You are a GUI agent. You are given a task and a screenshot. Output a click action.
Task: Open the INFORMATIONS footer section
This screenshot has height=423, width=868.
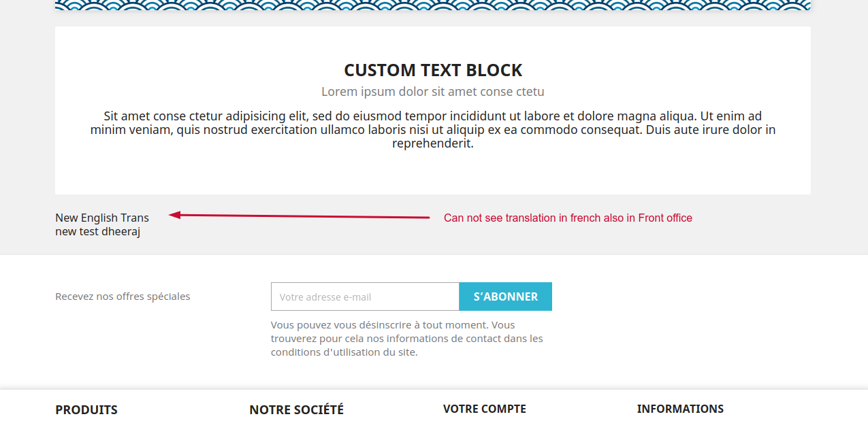click(x=680, y=409)
